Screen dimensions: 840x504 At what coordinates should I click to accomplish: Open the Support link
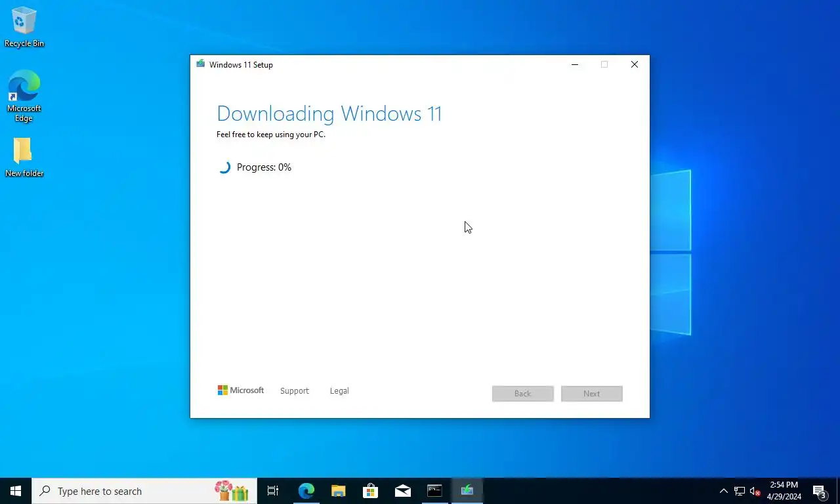click(x=294, y=390)
